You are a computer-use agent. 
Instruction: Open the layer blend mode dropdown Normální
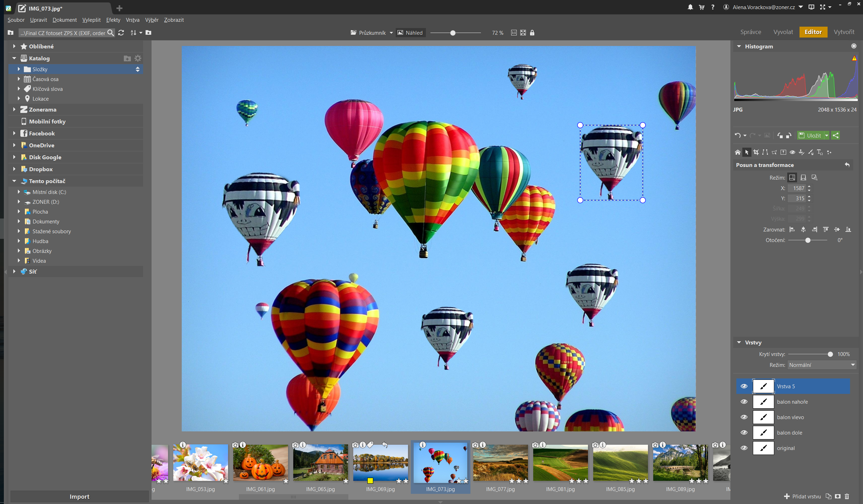[x=822, y=365]
